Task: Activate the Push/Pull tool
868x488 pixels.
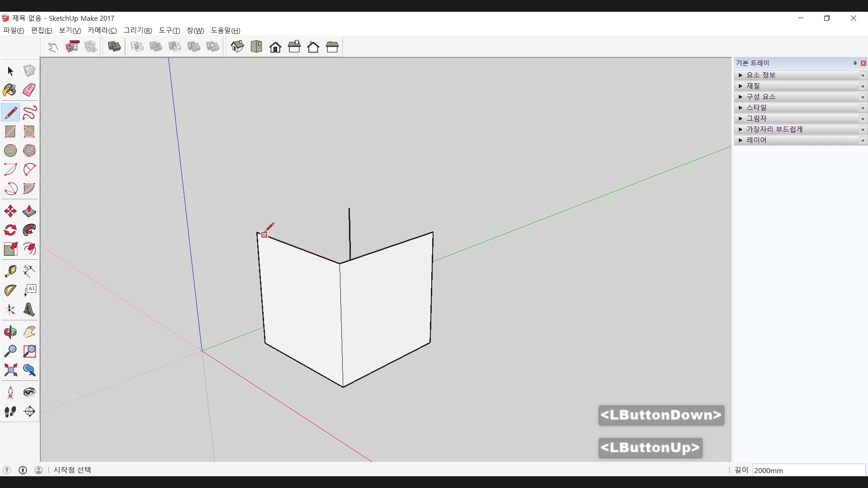Action: pos(29,211)
